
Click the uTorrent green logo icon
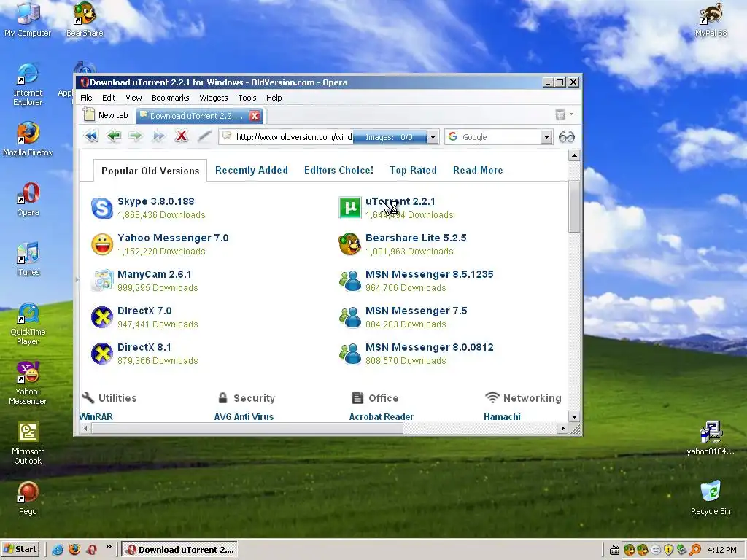[350, 208]
